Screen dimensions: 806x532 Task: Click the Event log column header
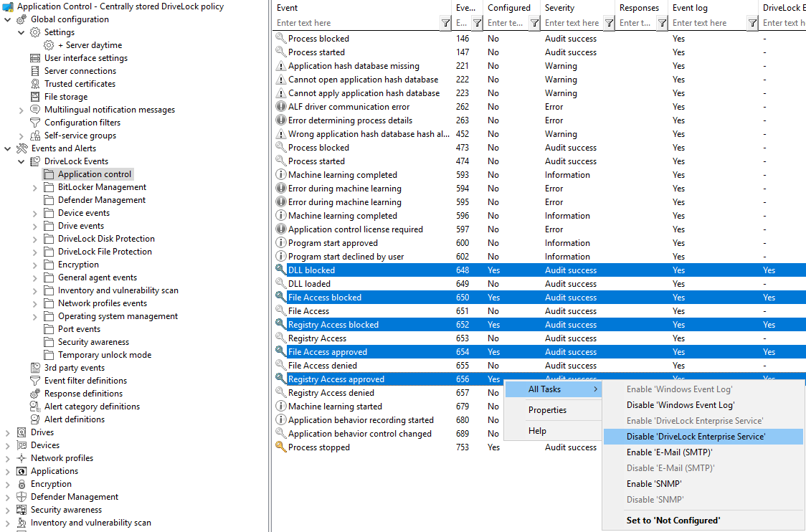tap(690, 8)
